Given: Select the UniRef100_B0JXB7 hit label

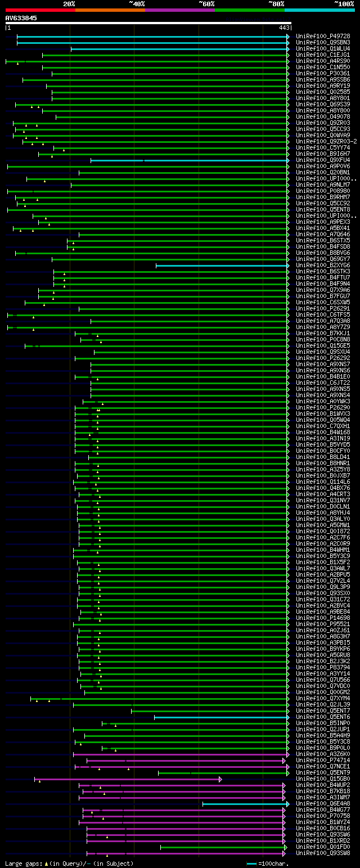Looking at the screenshot, I should pos(323,476).
